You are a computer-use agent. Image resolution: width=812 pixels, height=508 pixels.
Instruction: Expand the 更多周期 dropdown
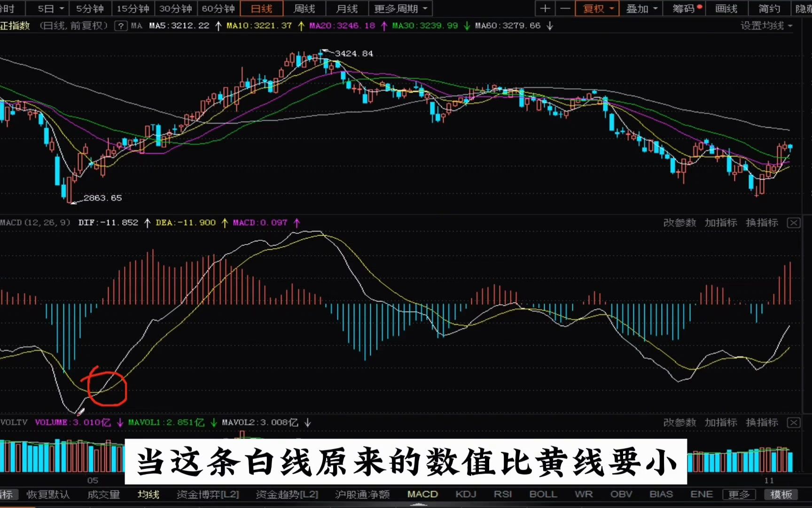click(400, 8)
